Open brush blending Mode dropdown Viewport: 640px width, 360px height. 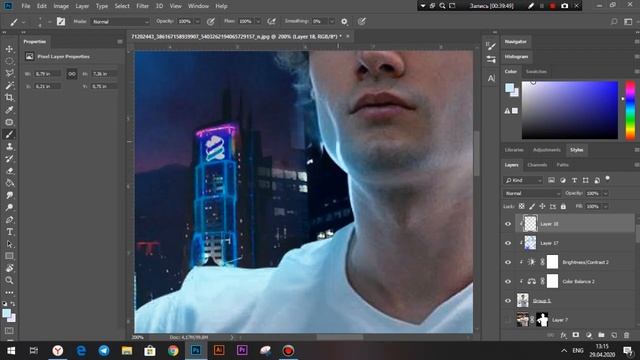(x=120, y=22)
